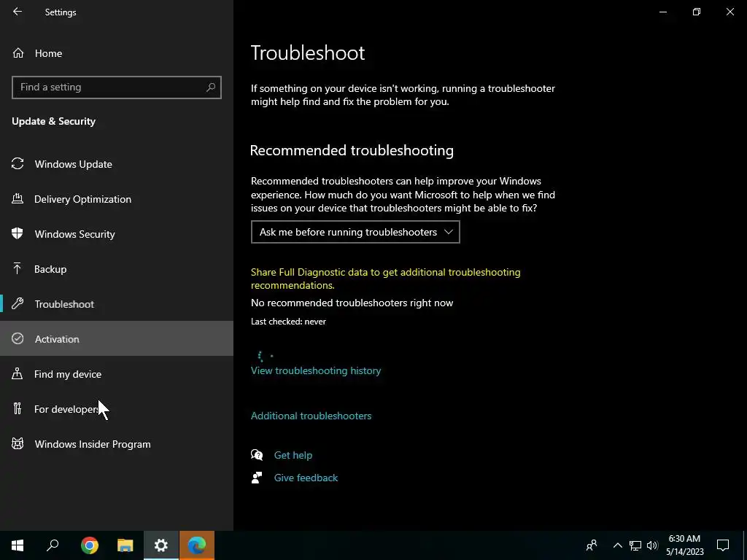This screenshot has height=560, width=747.
Task: Open Find my device settings
Action: [117, 374]
